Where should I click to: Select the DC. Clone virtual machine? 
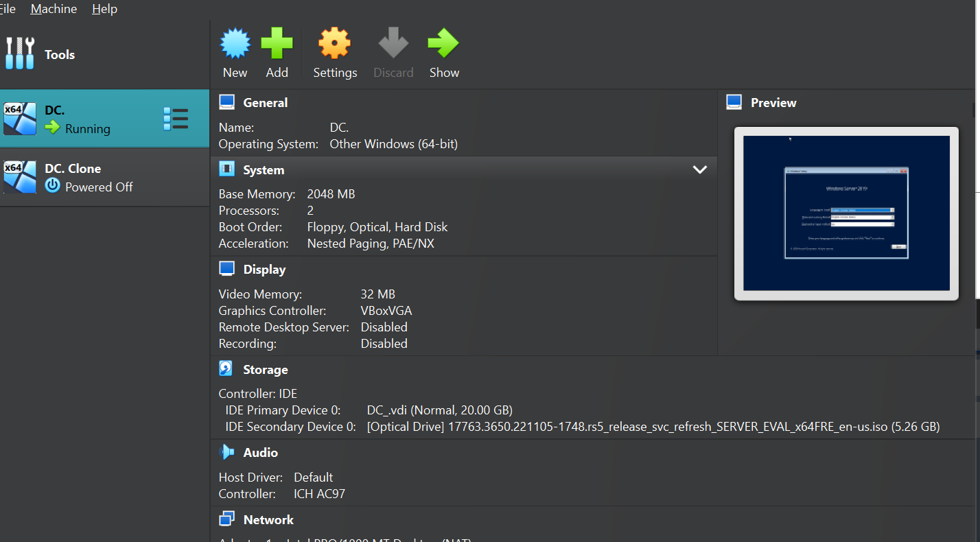(x=104, y=178)
